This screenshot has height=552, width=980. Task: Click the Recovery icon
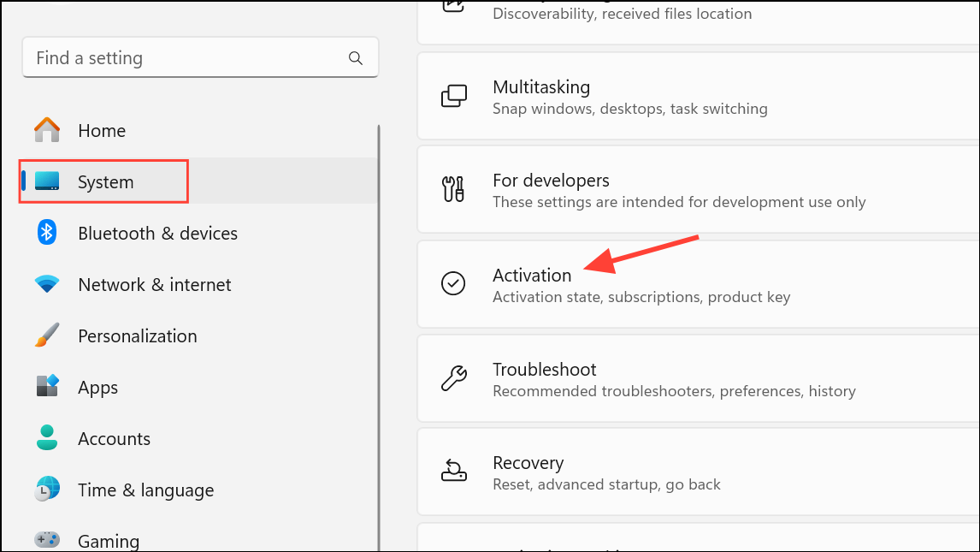tap(453, 472)
